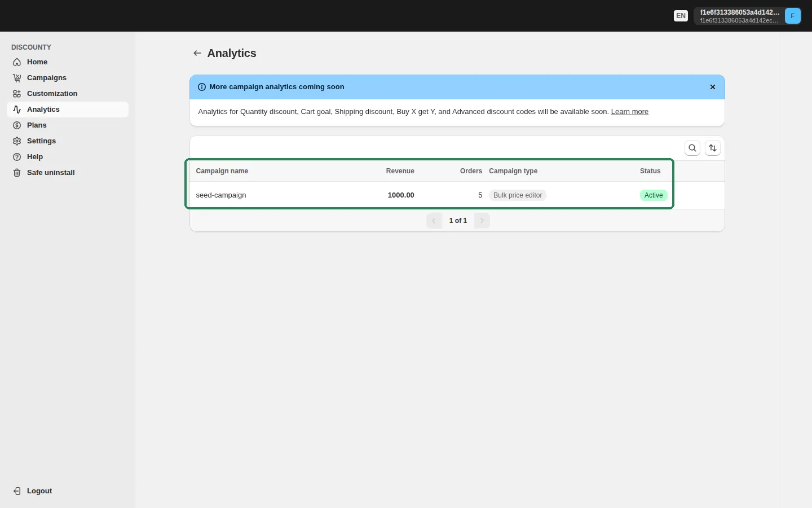Click the Status column header

(650, 171)
